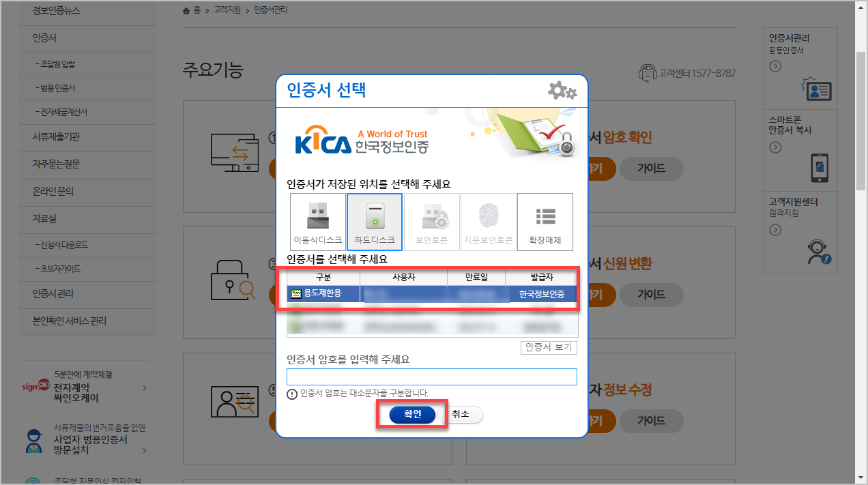Click the 고객지원 breadcrumb link
Image resolution: width=868 pixels, height=485 pixels.
pyautogui.click(x=227, y=10)
